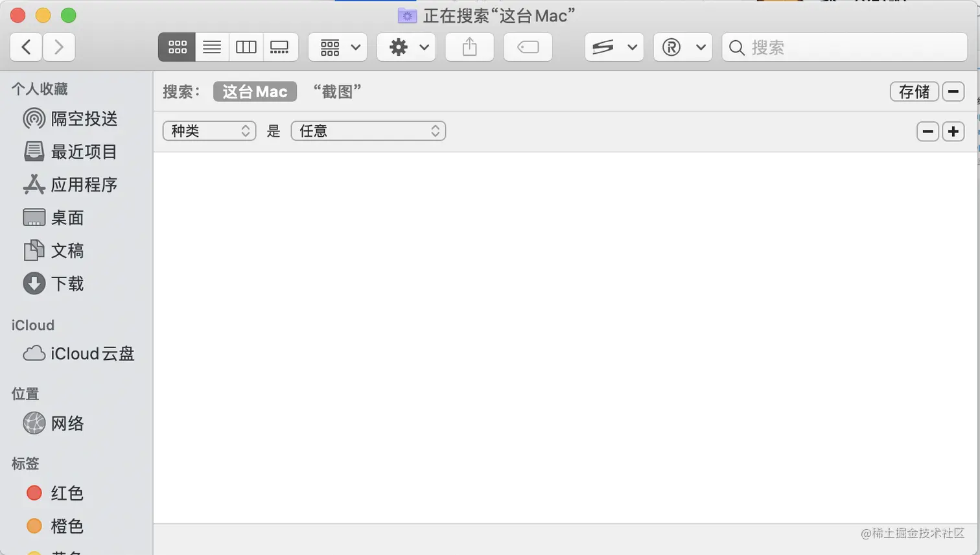
Task: Select the 这台 Mac search scope
Action: 255,91
